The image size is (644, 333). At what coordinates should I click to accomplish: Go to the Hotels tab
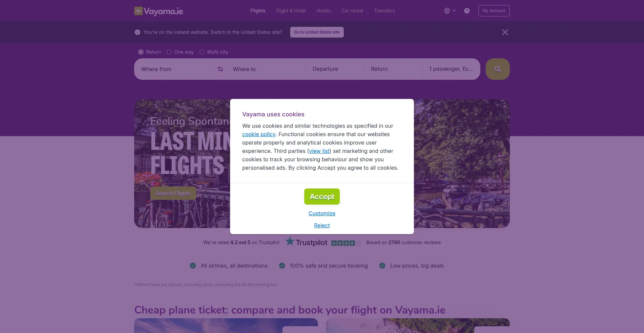[323, 11]
